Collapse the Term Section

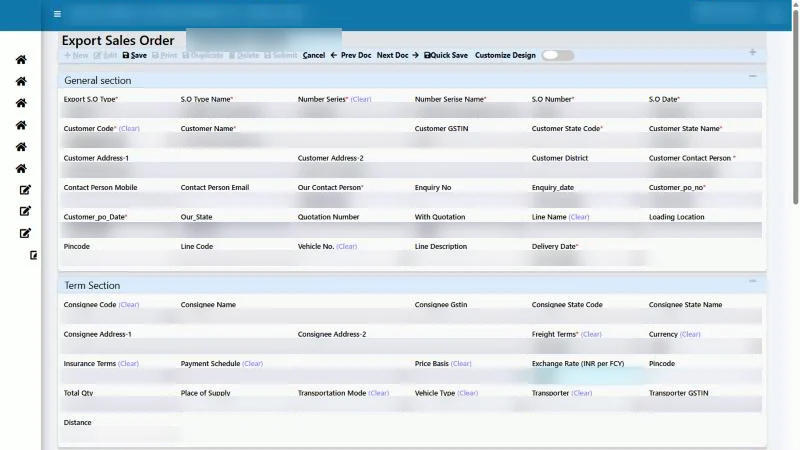pos(753,281)
